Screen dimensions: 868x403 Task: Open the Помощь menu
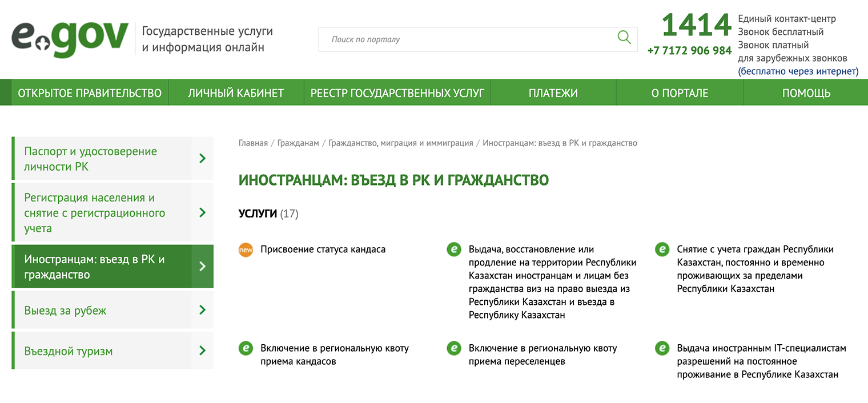pyautogui.click(x=806, y=93)
